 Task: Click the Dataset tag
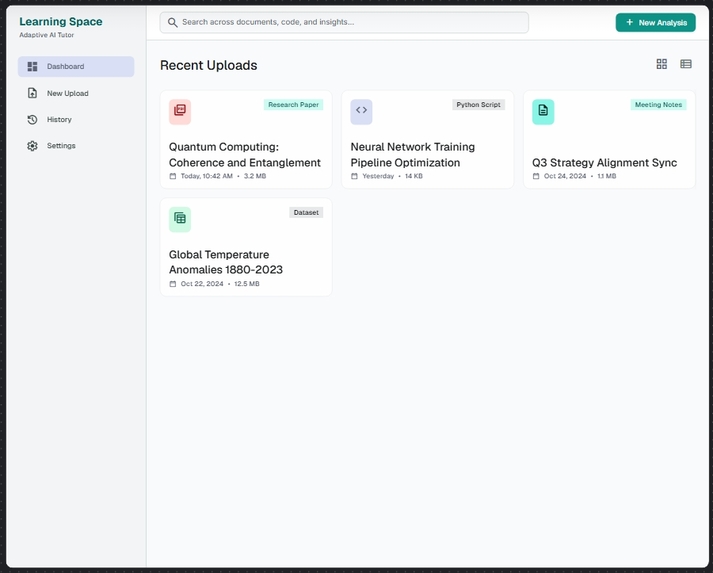306,212
